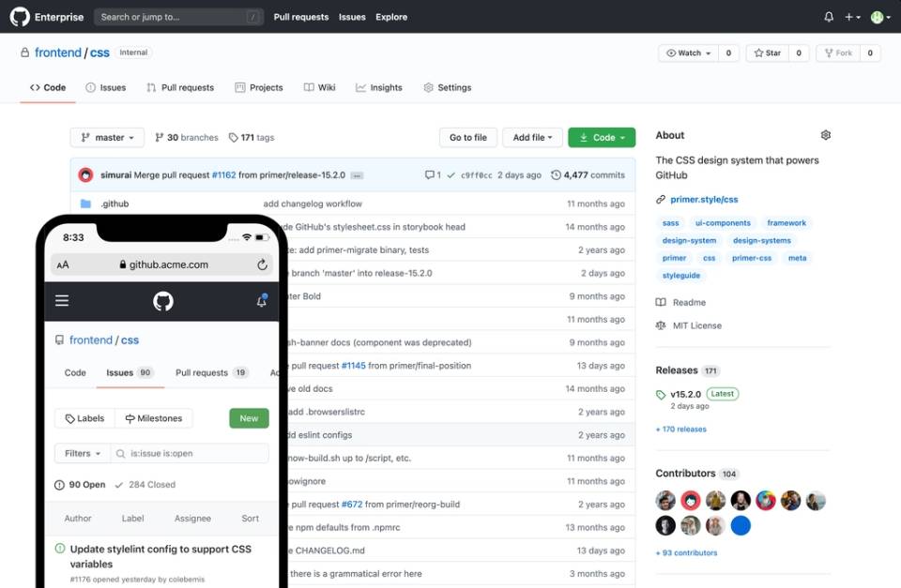901x588 pixels.
Task: Open the Wiki tab
Action: click(x=319, y=88)
